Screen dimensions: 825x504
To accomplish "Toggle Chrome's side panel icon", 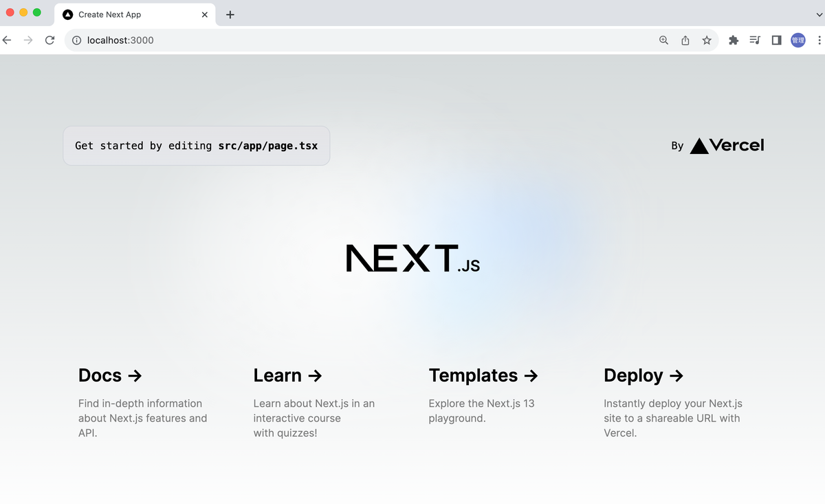I will click(776, 40).
